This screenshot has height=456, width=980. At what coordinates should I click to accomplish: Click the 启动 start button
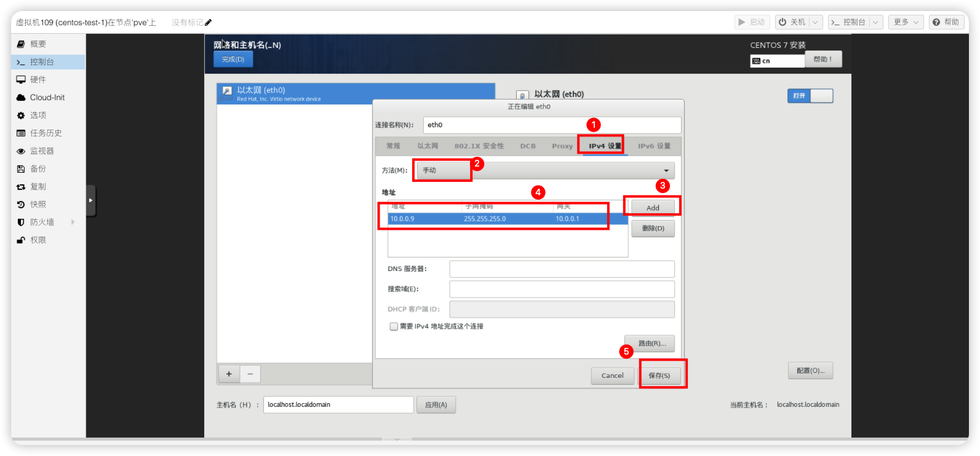pyautogui.click(x=752, y=22)
